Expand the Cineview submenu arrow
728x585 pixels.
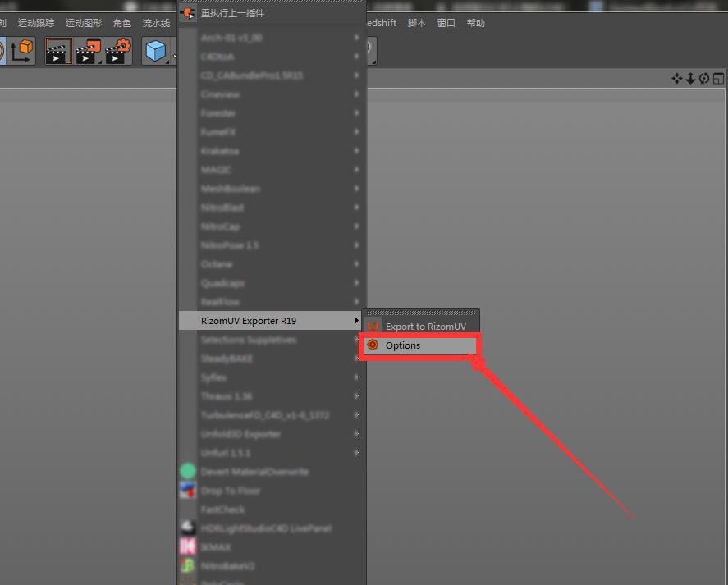356,94
